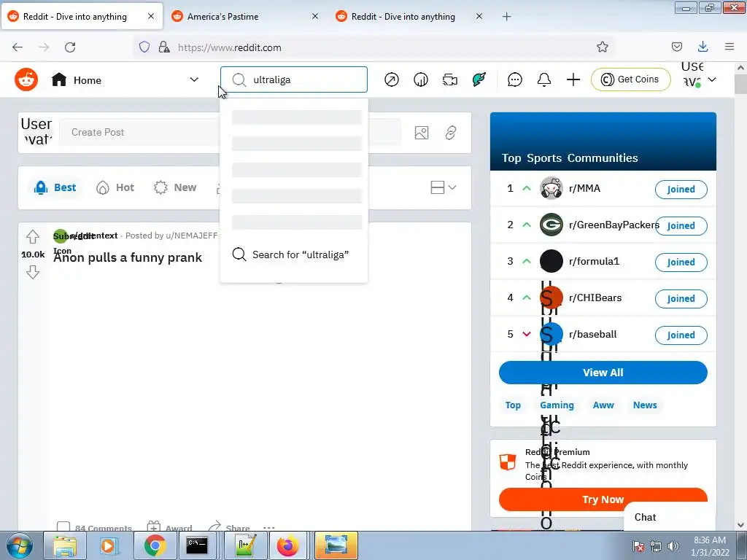Click the search field containing ultraliga
The height and width of the screenshot is (560, 747).
point(294,79)
